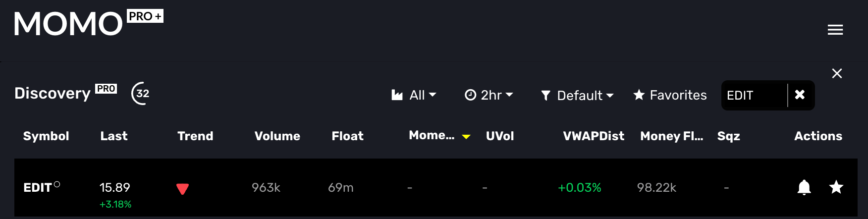Open the EDIT symbol link
Viewport: 868px width, 219px height.
[x=38, y=188]
